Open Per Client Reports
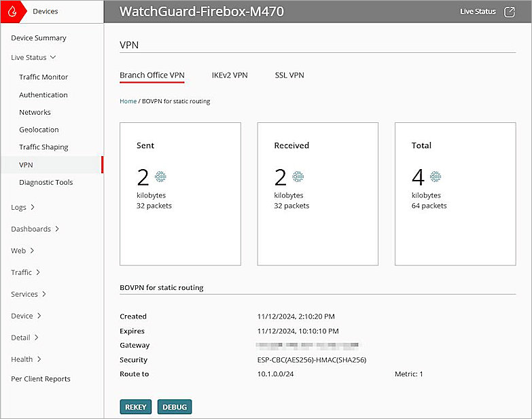This screenshot has height=419, width=532. tap(41, 379)
